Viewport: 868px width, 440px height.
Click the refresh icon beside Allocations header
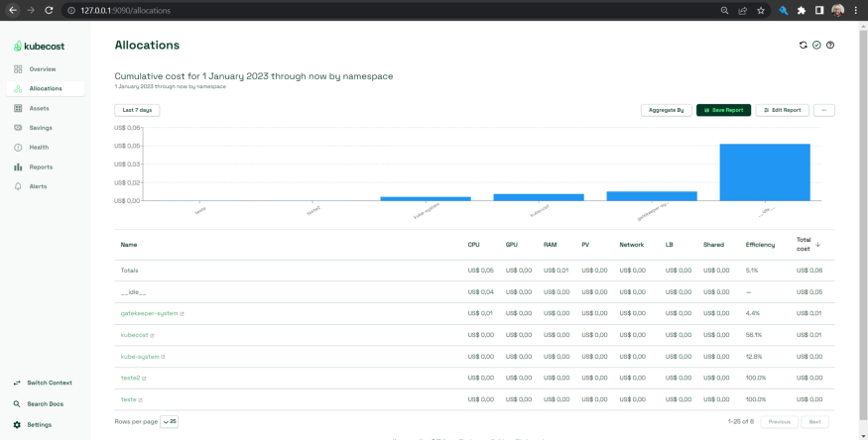(x=804, y=45)
